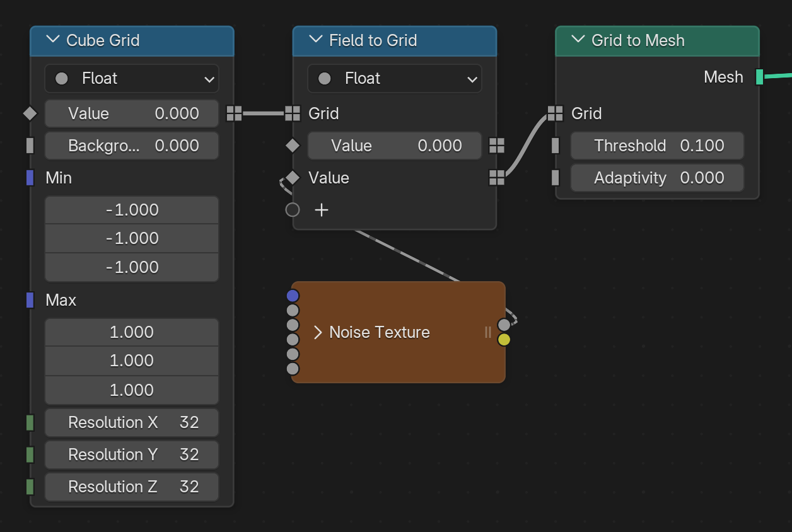
Task: Click the Adaptivity field in Grid to Mesh
Action: pyautogui.click(x=657, y=178)
